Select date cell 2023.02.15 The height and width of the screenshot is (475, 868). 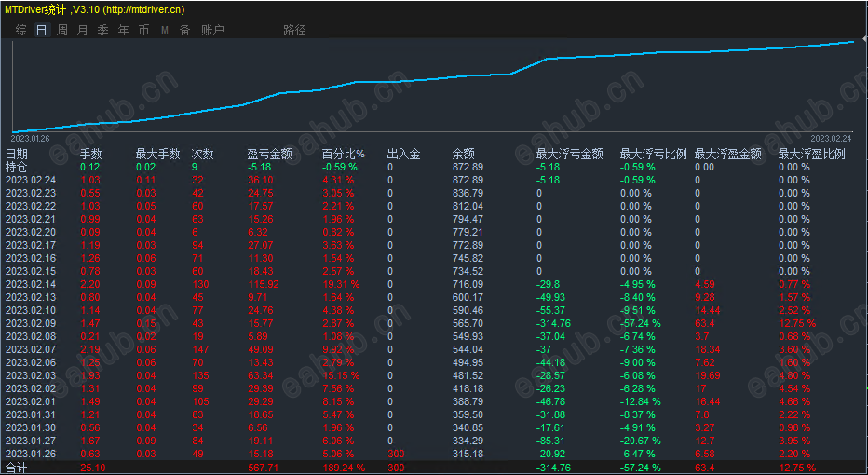31,271
